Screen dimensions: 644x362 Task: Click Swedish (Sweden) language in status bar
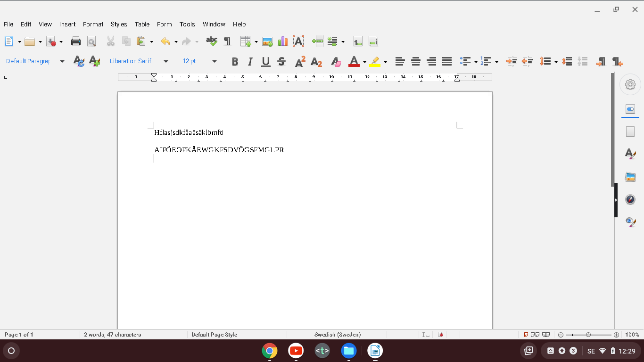tap(338, 335)
